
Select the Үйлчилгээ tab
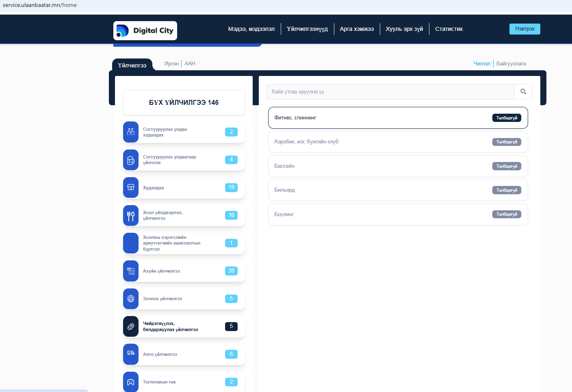(x=132, y=65)
